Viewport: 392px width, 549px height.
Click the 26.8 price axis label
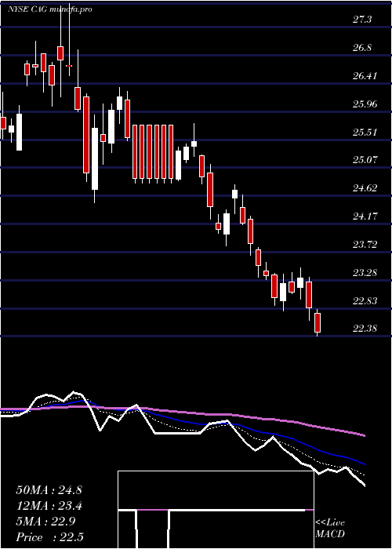point(362,48)
